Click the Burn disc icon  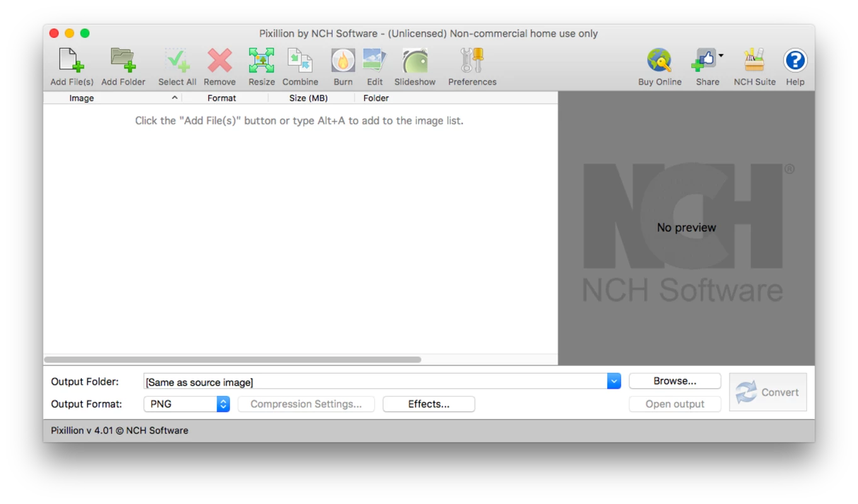pos(343,60)
